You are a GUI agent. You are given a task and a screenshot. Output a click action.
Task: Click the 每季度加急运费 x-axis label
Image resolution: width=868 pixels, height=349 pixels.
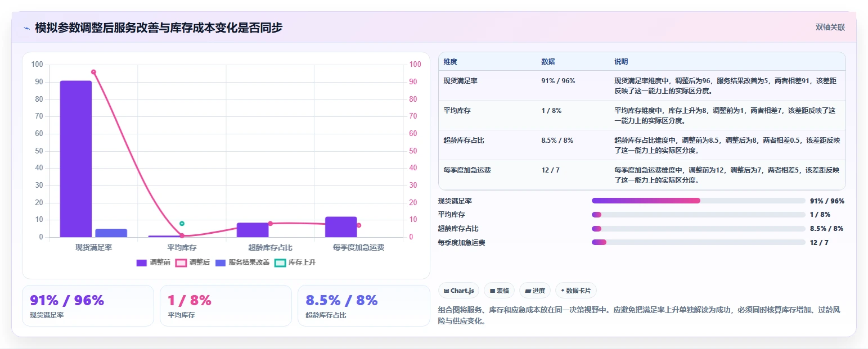[358, 247]
